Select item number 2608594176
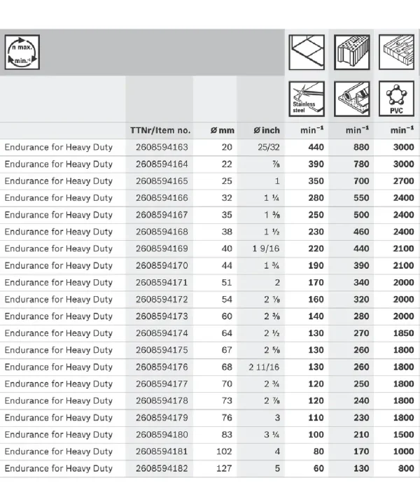The width and height of the screenshot is (420, 504). pyautogui.click(x=162, y=367)
